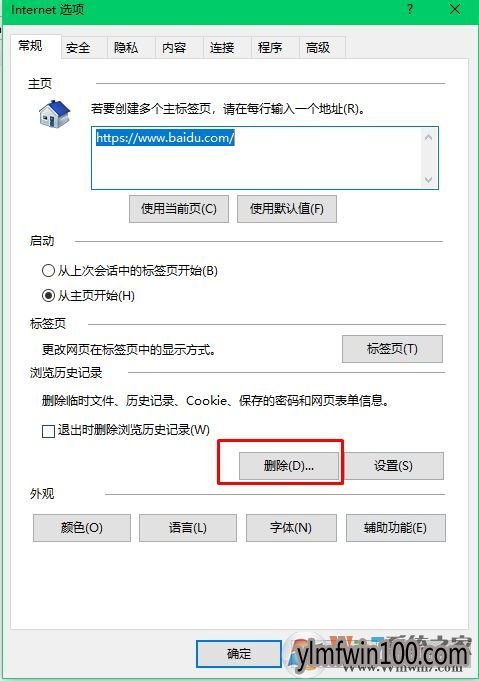Confirm with the 确定 button
The image size is (479, 681).
(x=239, y=654)
